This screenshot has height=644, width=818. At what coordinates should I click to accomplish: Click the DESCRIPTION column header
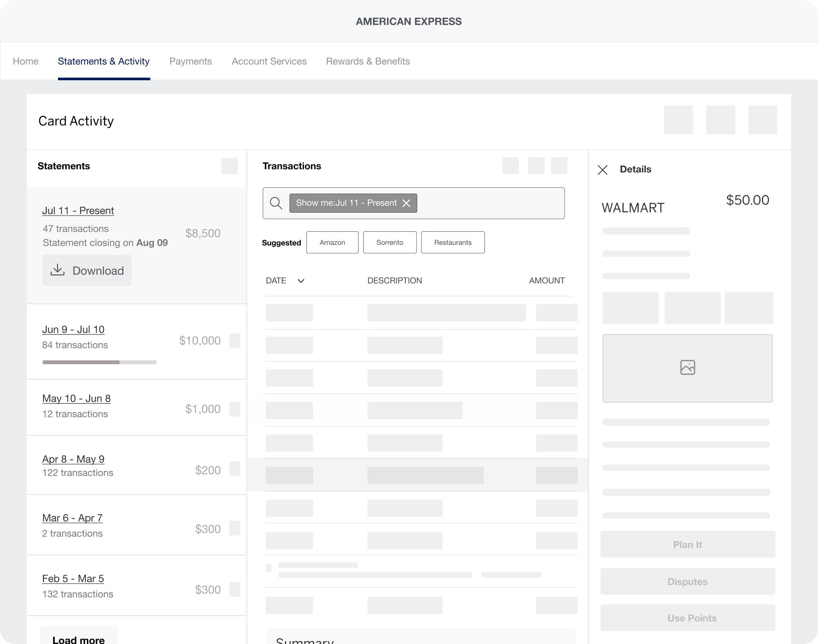pos(395,281)
